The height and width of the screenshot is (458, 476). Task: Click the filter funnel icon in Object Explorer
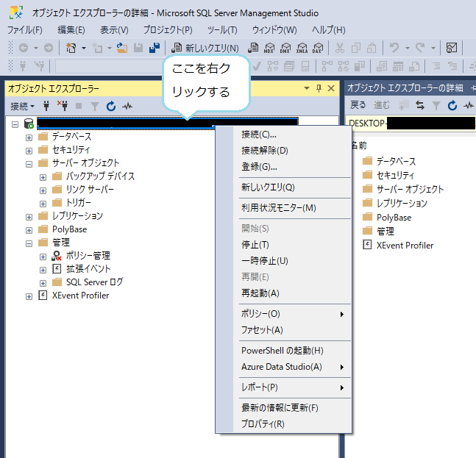click(95, 106)
